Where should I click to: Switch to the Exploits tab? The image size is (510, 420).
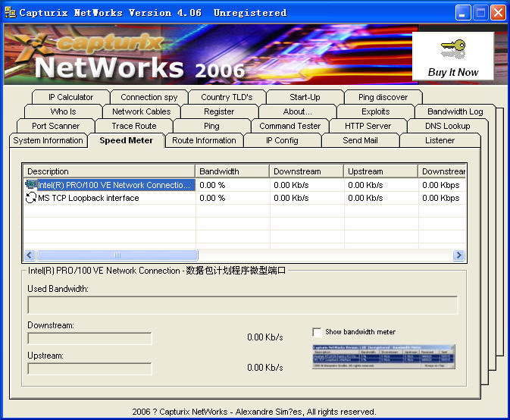click(x=375, y=111)
